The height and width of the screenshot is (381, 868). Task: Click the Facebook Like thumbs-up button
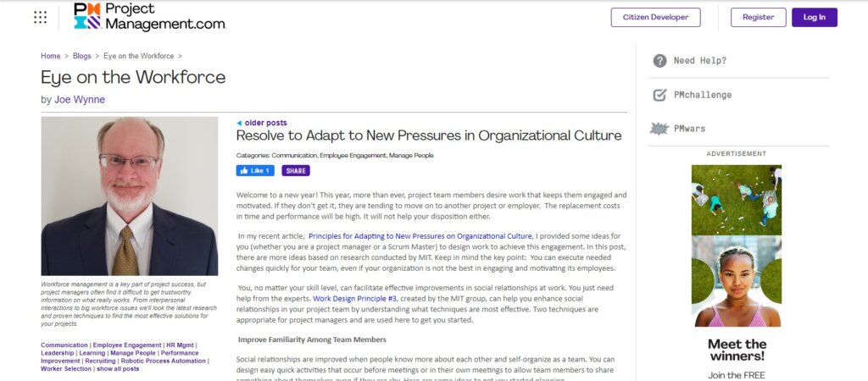click(255, 171)
